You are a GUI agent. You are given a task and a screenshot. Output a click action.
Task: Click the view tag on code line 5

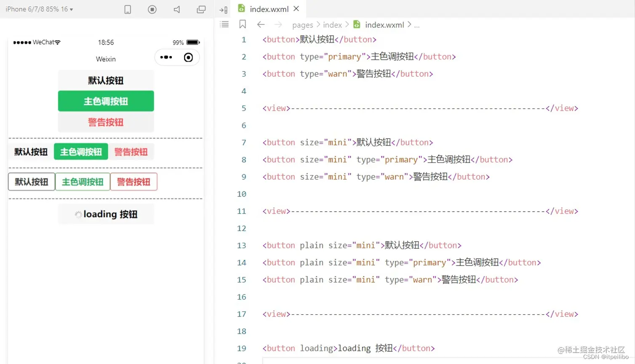tap(276, 108)
